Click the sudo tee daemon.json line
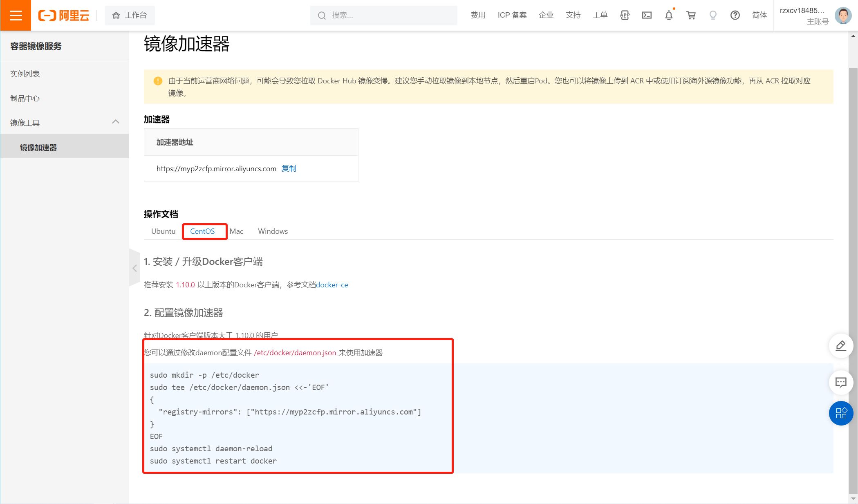 (240, 388)
